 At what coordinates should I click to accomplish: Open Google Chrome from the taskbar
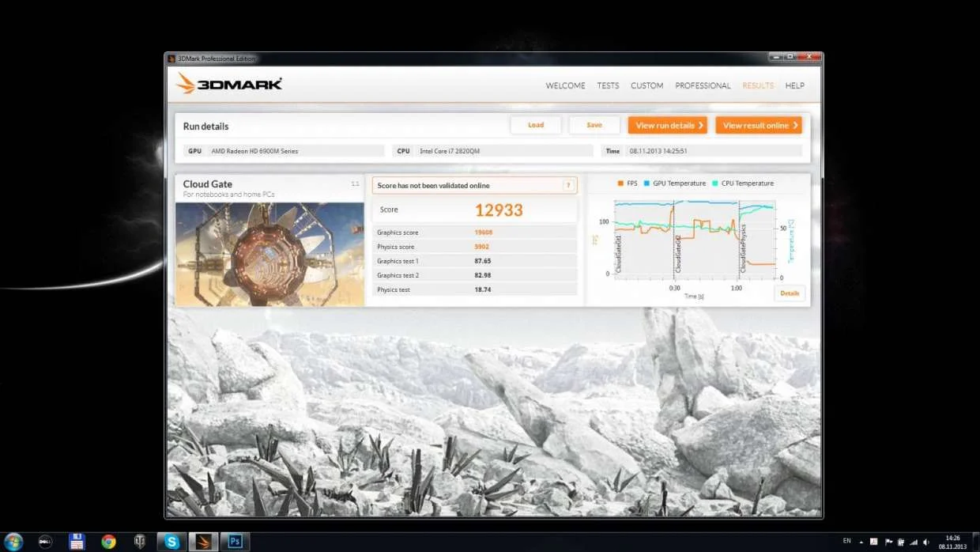tap(108, 542)
